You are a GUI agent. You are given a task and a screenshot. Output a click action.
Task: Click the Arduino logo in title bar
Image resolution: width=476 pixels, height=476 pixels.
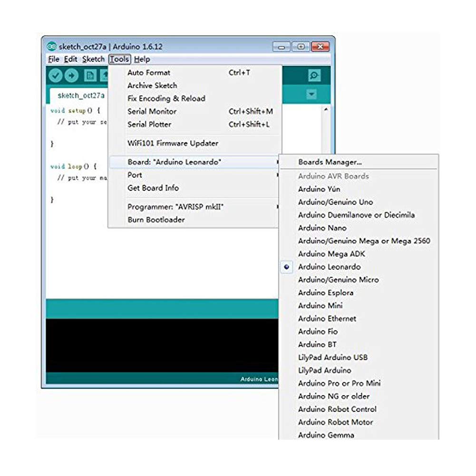[51, 47]
